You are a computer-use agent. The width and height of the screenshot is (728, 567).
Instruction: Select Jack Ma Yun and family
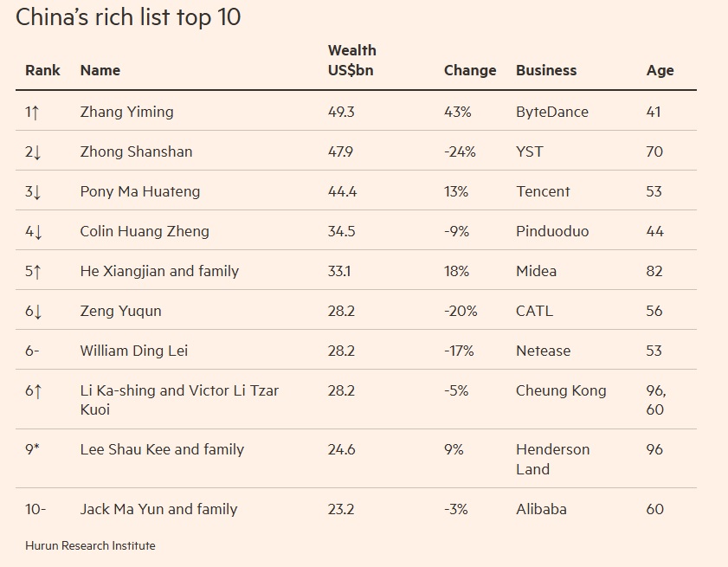(158, 509)
